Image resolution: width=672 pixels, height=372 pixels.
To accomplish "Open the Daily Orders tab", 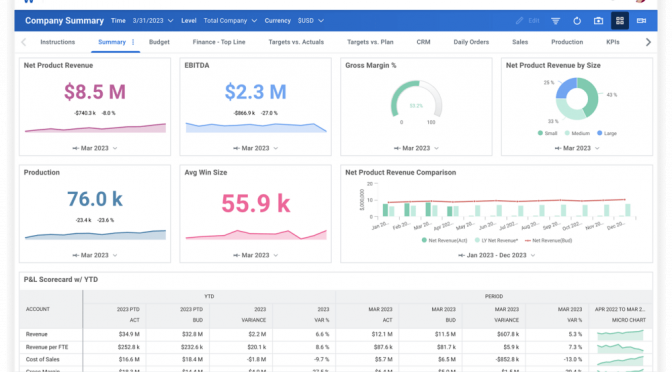I will [471, 42].
